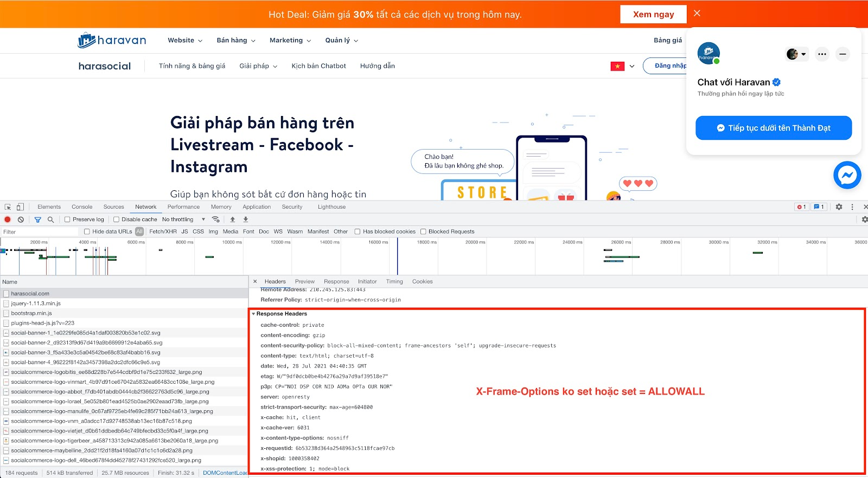Open network conditions wifi-gear icon
868x478 pixels.
[216, 219]
